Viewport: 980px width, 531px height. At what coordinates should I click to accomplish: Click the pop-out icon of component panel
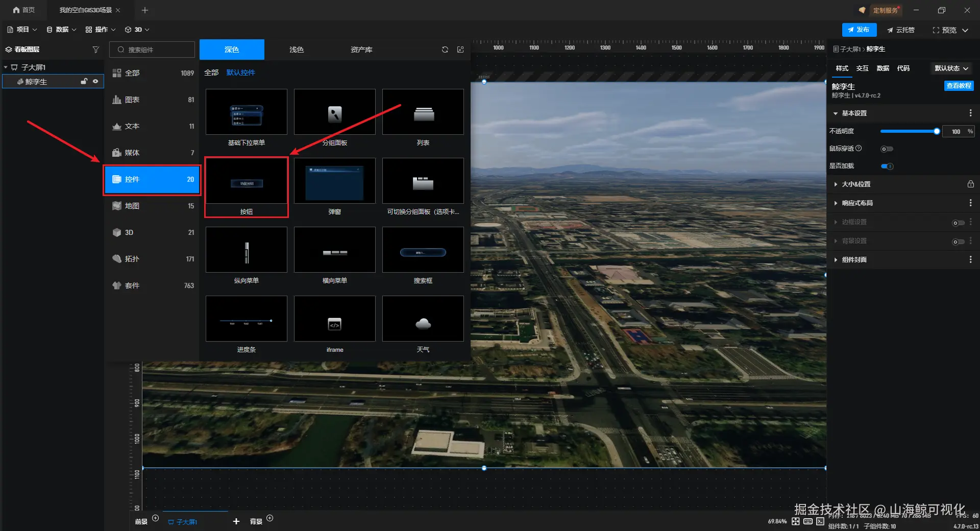(x=460, y=50)
